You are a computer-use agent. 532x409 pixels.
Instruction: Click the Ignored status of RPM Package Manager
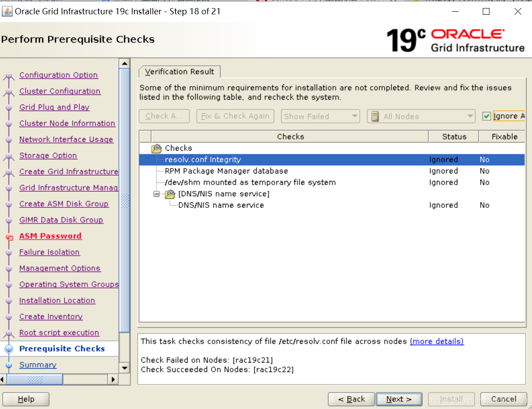[x=443, y=171]
